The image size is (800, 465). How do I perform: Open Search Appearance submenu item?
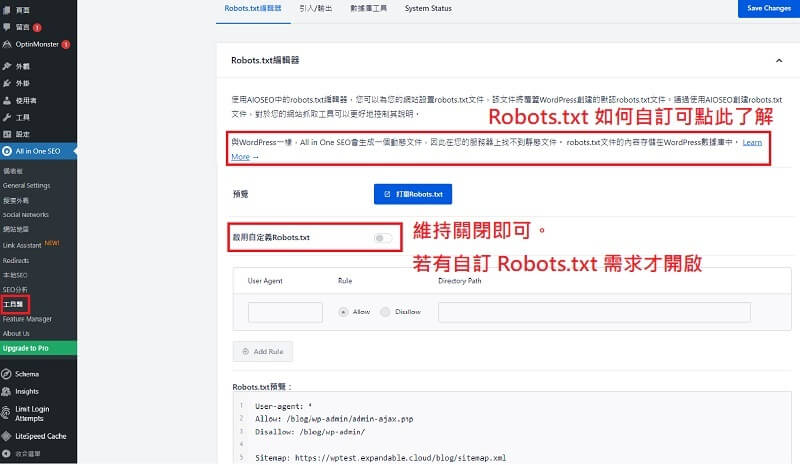(x=16, y=201)
